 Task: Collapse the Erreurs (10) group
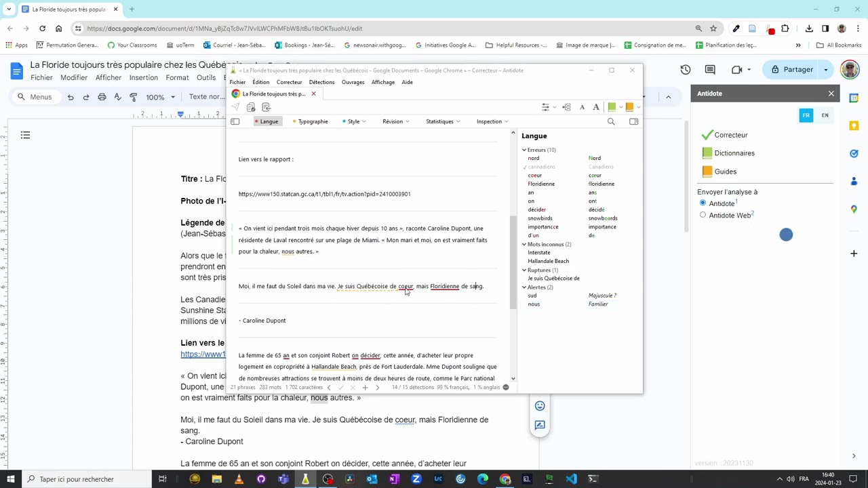click(524, 150)
